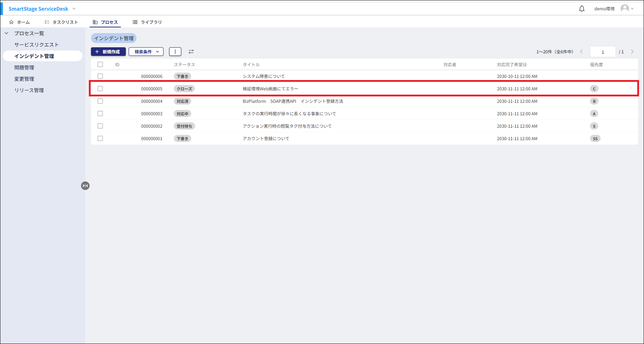Go to previous page arrow
644x344 pixels.
coord(581,52)
